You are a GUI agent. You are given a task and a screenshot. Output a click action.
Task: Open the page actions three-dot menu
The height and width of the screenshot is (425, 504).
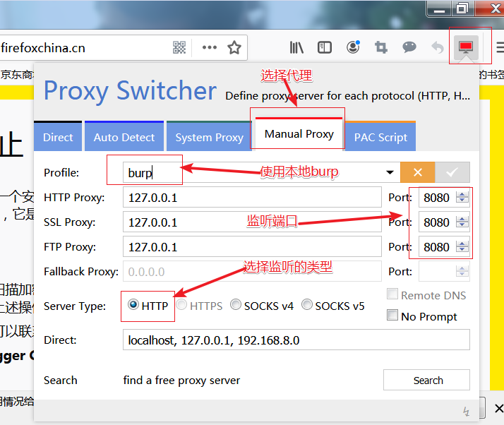[x=210, y=47]
